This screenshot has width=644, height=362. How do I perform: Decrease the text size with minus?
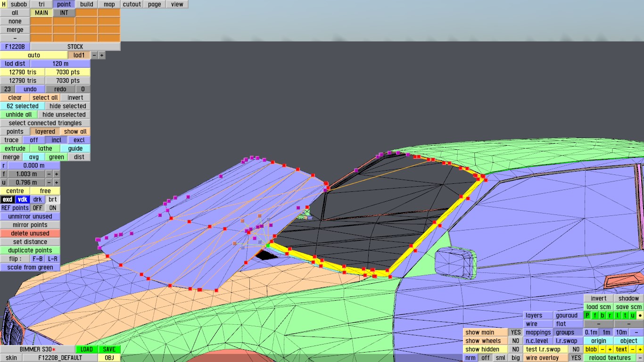(x=633, y=349)
